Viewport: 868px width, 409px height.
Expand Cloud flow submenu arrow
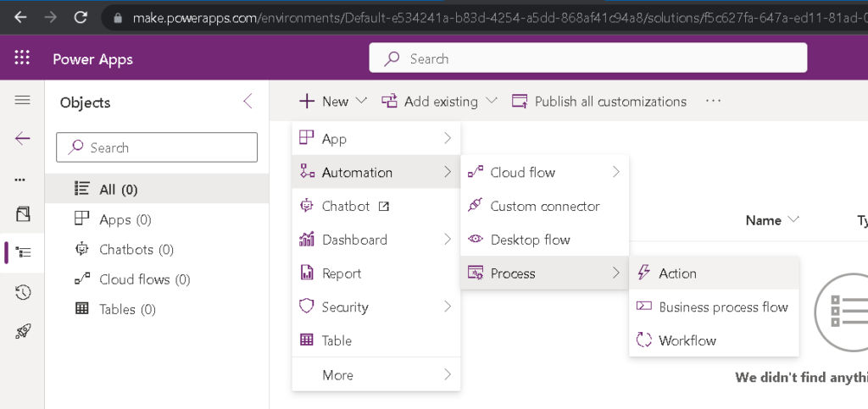click(616, 172)
